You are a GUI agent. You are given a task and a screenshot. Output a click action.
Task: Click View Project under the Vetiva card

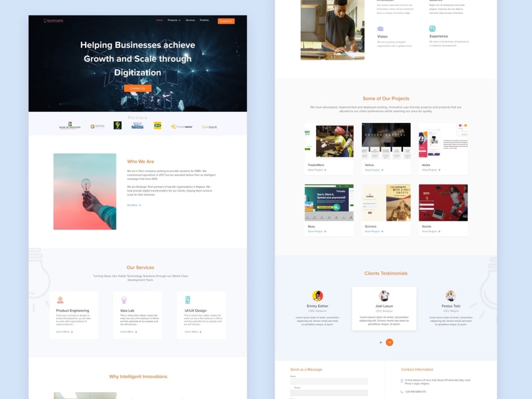click(374, 170)
